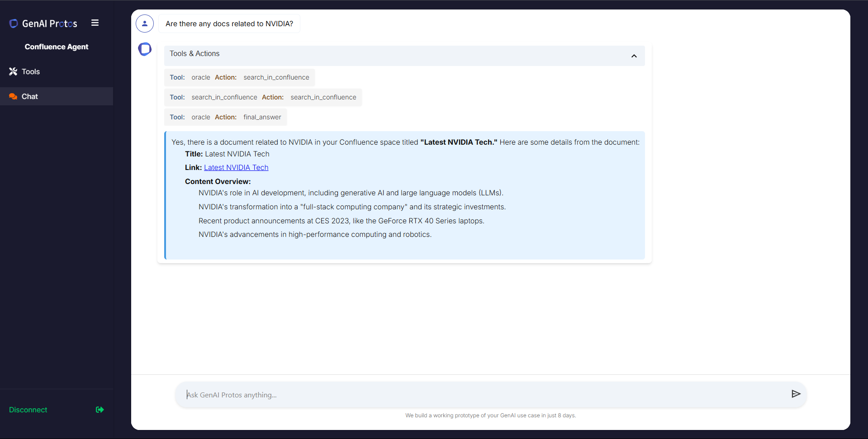
Task: Click the oracle final_answer action row
Action: (x=225, y=117)
